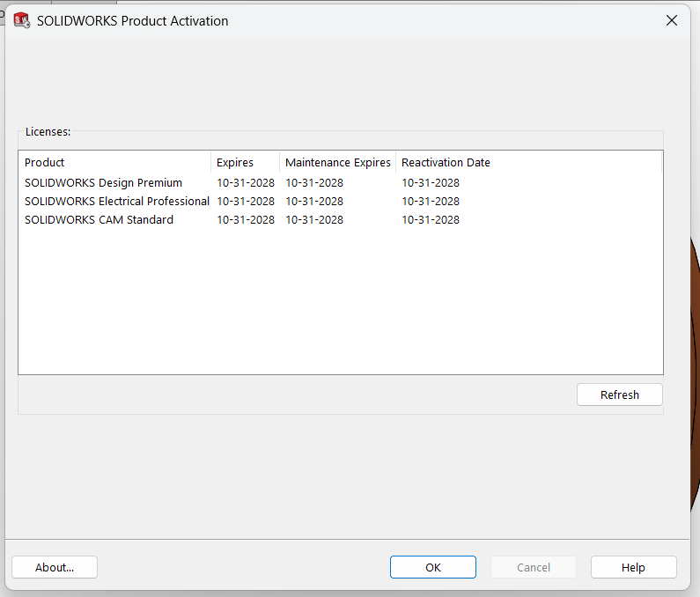
Task: Click Expires date of CAM Standard
Action: tap(246, 219)
